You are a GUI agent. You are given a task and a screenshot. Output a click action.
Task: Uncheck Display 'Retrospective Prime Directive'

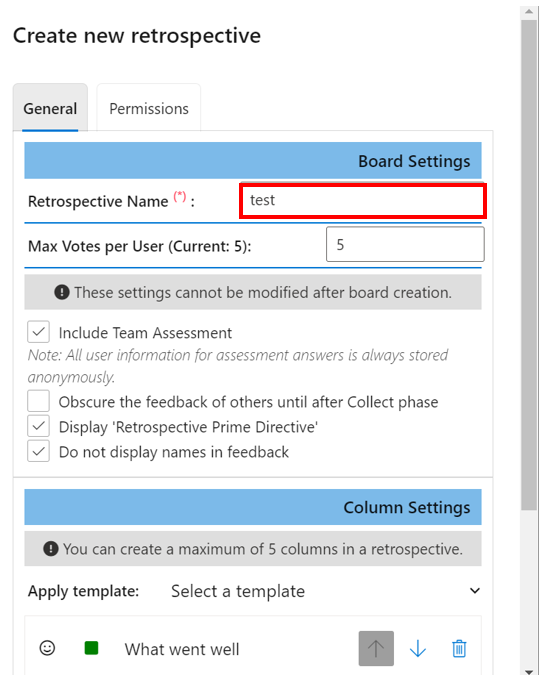click(x=38, y=426)
